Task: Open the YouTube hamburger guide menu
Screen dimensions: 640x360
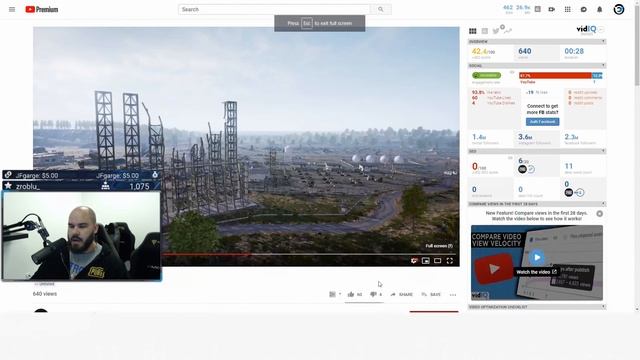Action: [12, 9]
